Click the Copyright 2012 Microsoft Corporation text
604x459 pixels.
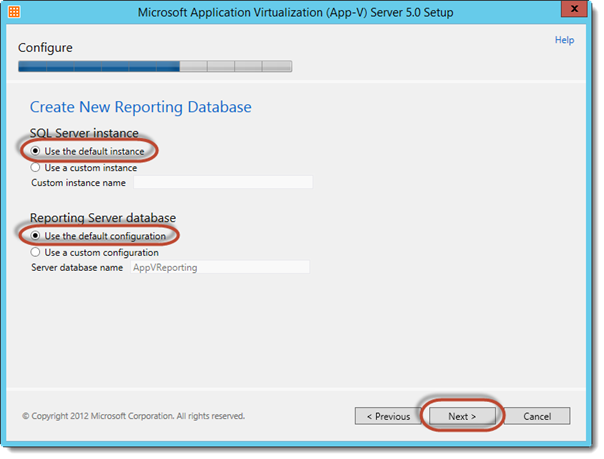(133, 416)
